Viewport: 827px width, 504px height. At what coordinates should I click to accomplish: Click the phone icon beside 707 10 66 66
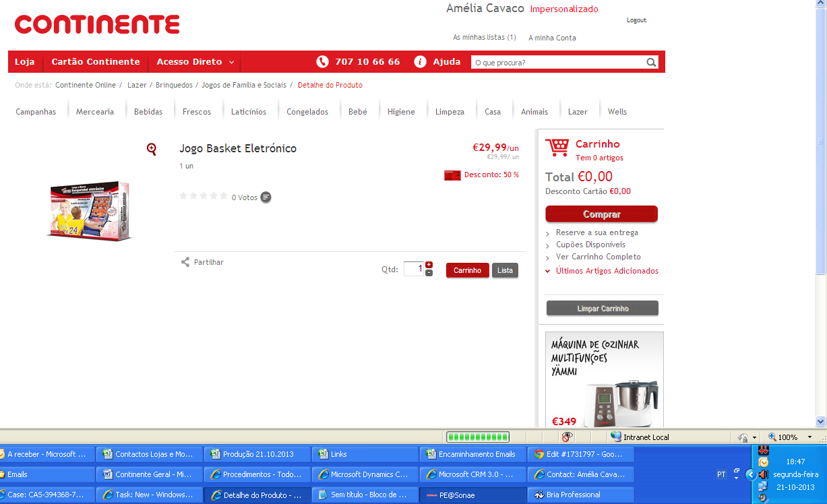pos(322,62)
